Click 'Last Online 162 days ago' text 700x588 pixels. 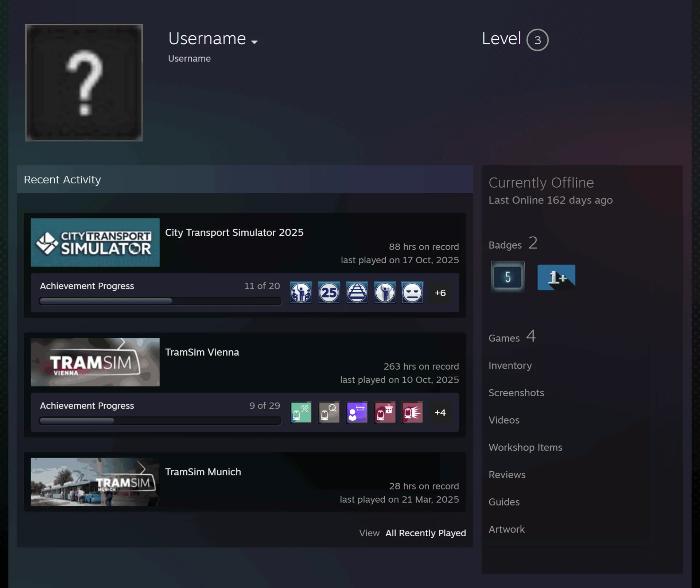click(x=551, y=200)
